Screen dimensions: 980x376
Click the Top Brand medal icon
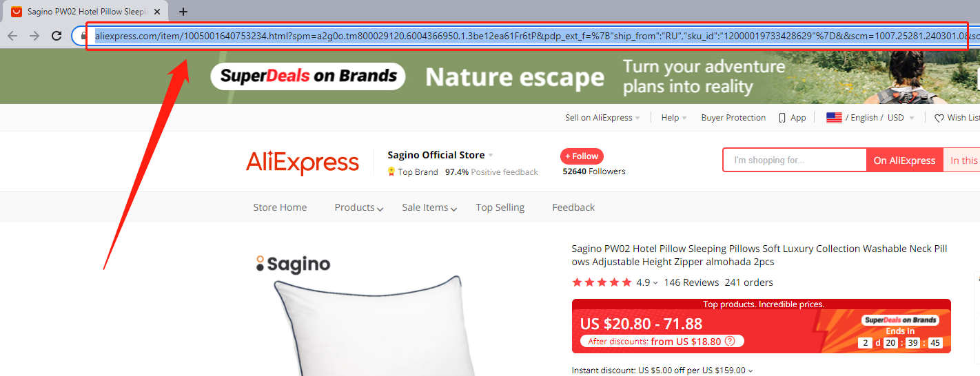[x=391, y=171]
